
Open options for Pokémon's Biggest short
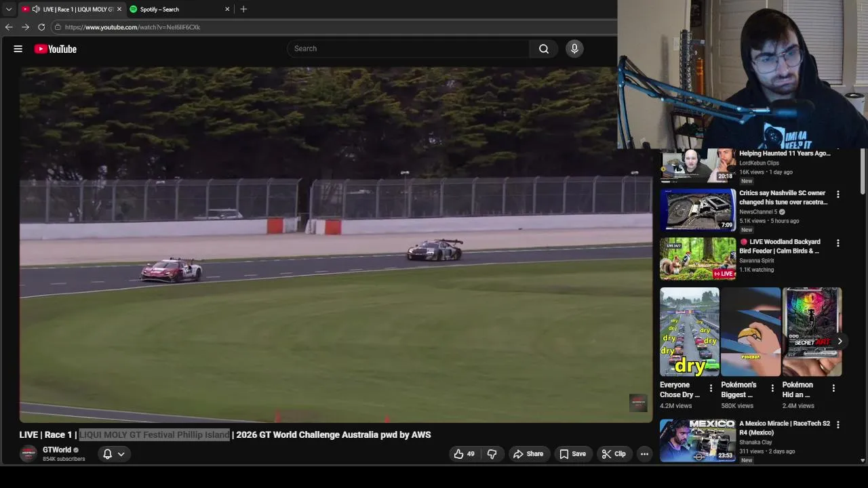click(772, 388)
